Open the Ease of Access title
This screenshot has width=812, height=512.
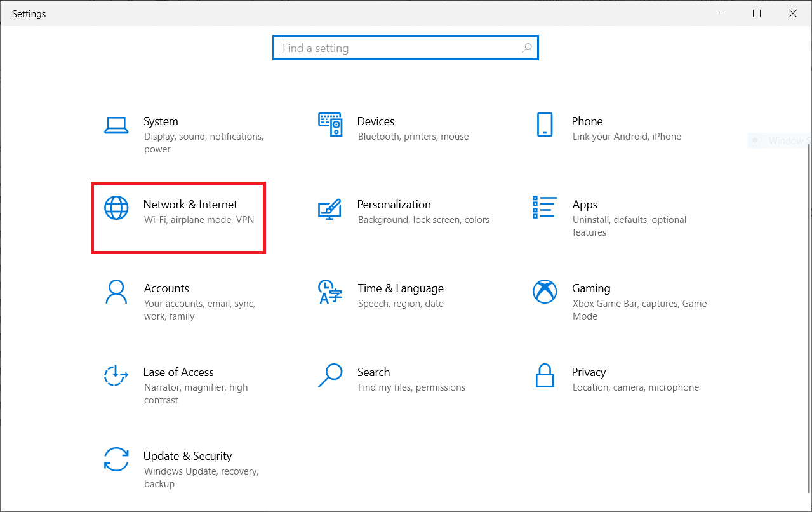tap(178, 372)
